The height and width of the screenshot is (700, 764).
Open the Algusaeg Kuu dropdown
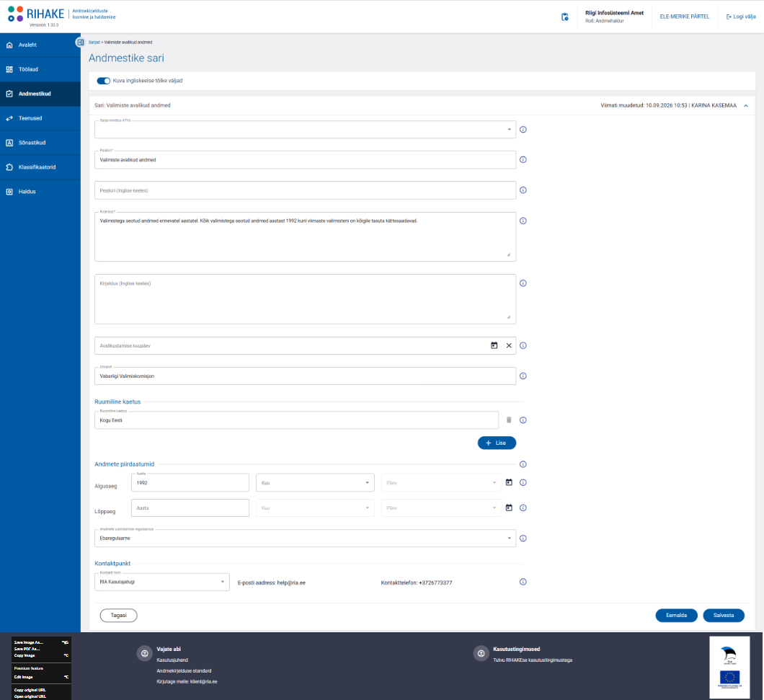[x=315, y=482]
